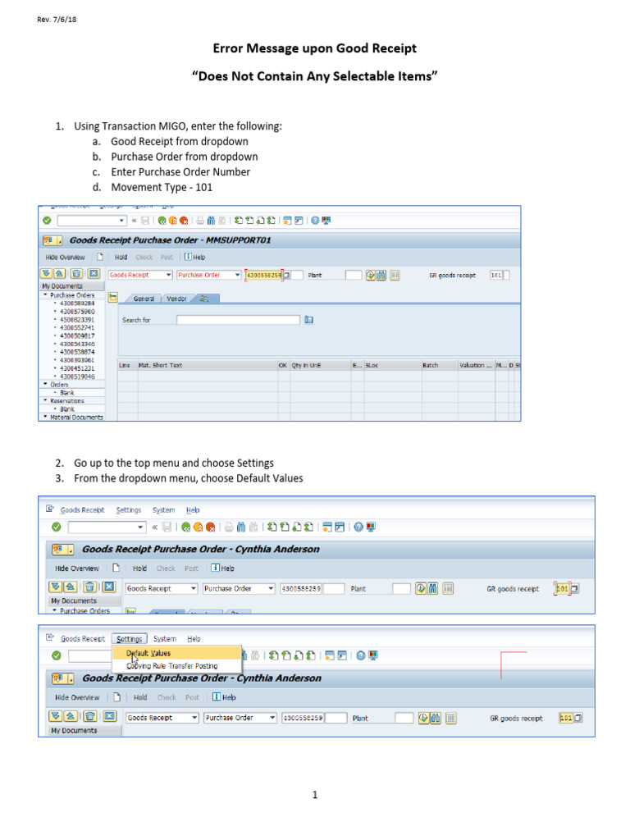
Task: Select purchase order 4500823391 in the tree
Action: (x=77, y=320)
